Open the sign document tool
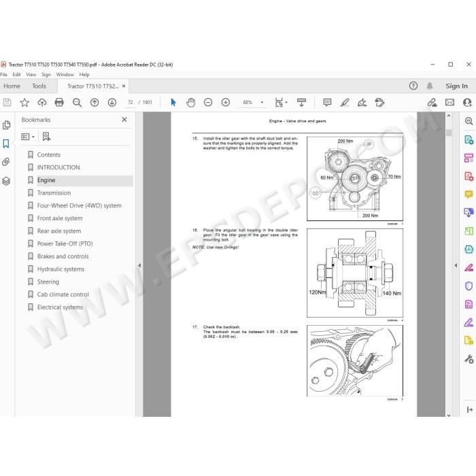Viewport: 476px width, 476px height. click(362, 103)
